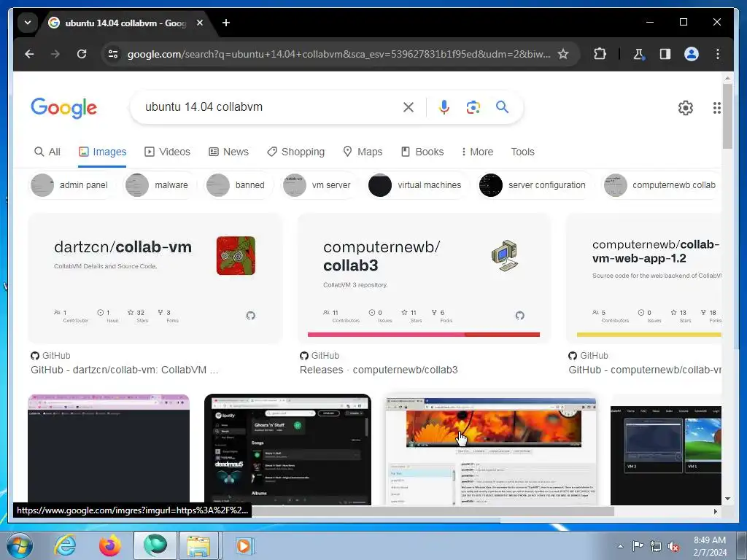Open Google quick settings gear
The width and height of the screenshot is (747, 560).
tap(686, 108)
